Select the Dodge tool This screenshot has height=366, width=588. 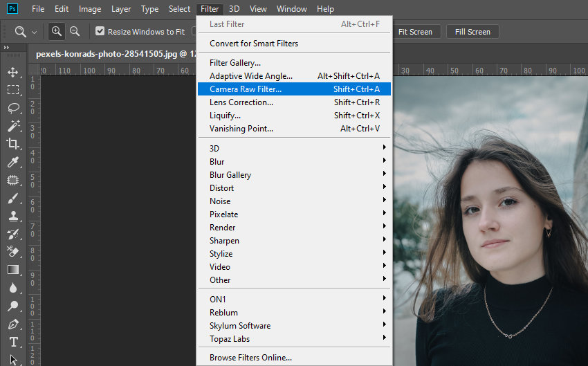[x=13, y=306]
